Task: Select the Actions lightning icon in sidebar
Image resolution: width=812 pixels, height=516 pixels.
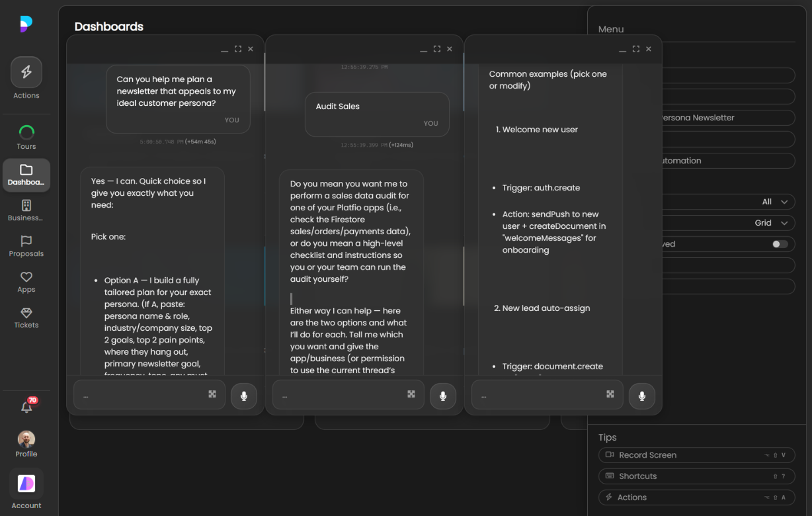Action: coord(26,71)
